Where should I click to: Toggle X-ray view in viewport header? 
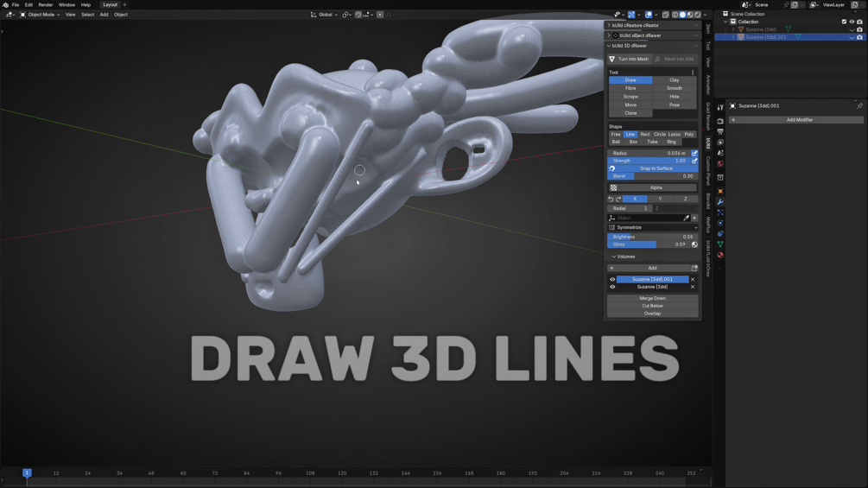click(x=665, y=15)
